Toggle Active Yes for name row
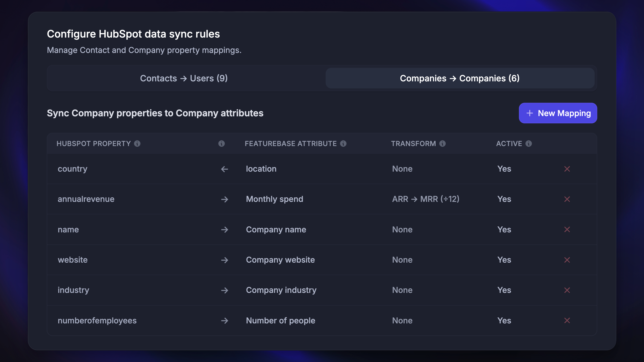644x362 pixels. point(504,230)
